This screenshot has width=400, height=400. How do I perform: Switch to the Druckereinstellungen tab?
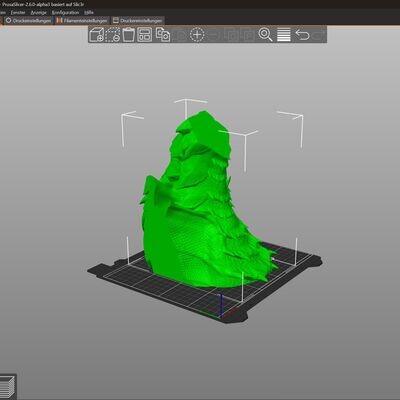(137, 20)
